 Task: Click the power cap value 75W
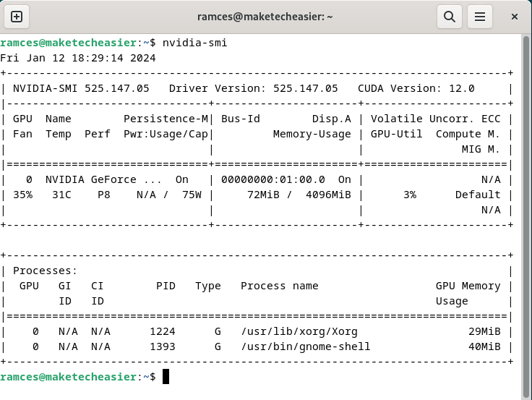192,195
